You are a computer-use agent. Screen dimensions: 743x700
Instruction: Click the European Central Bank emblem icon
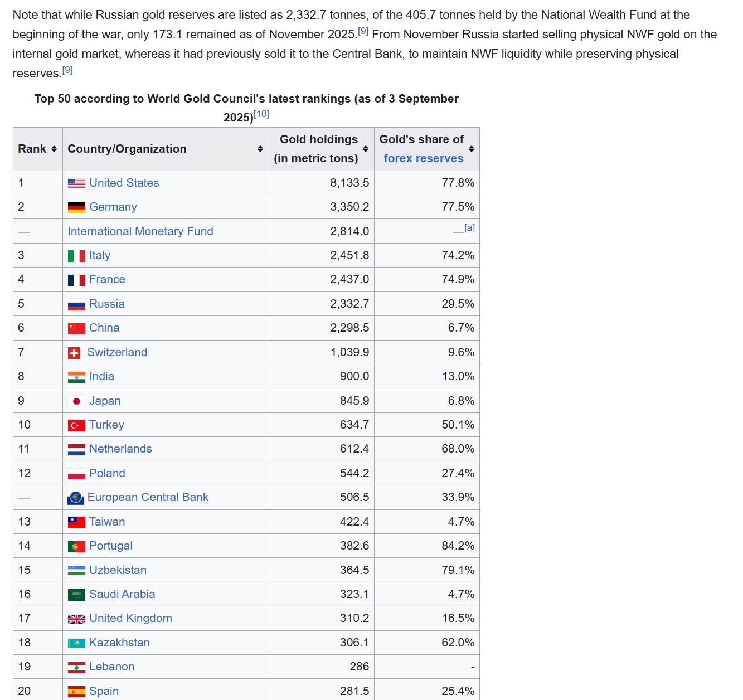coord(76,498)
